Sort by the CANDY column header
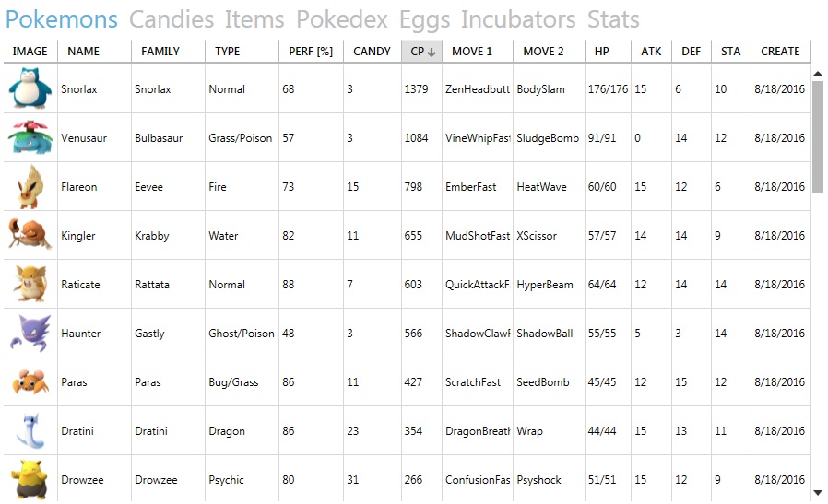This screenshot has width=828, height=504. click(373, 52)
